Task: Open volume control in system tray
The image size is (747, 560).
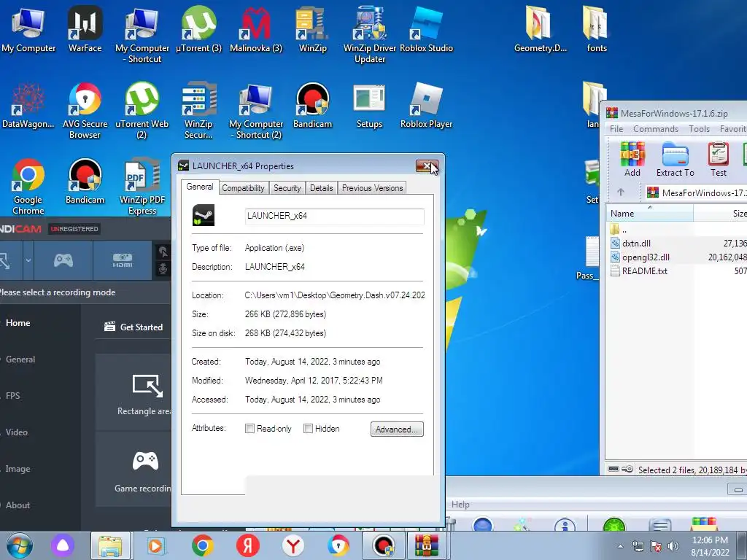Action: click(673, 546)
